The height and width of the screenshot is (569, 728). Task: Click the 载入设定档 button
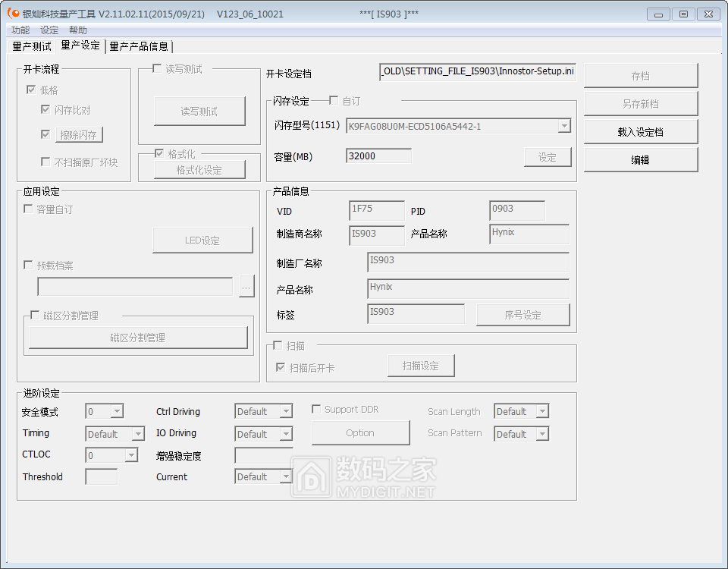(x=640, y=132)
